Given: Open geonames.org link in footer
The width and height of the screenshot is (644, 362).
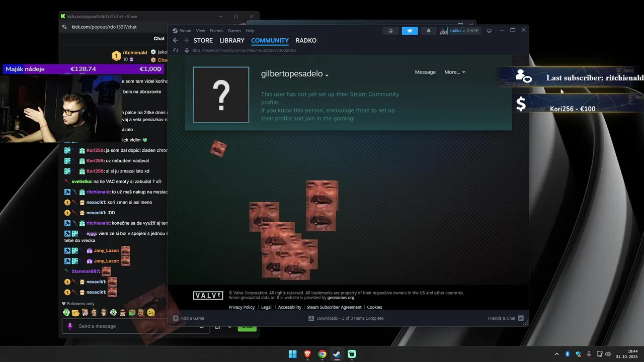Looking at the screenshot, I should (341, 298).
